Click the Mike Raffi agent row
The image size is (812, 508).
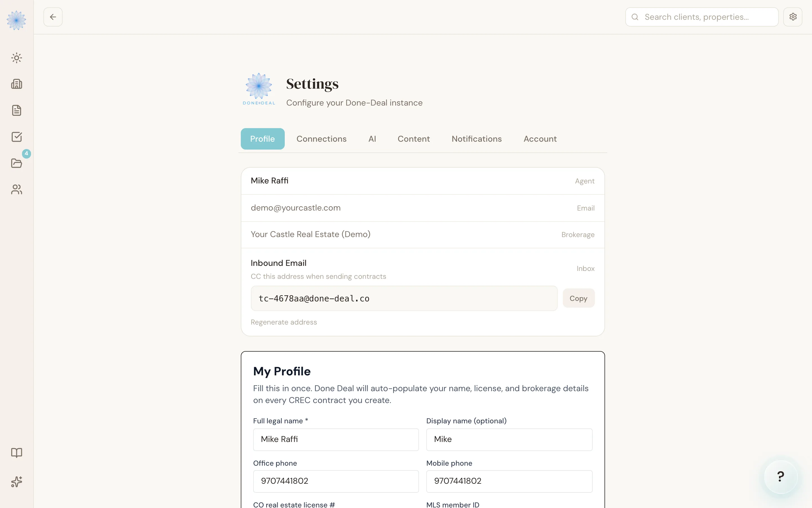click(423, 181)
